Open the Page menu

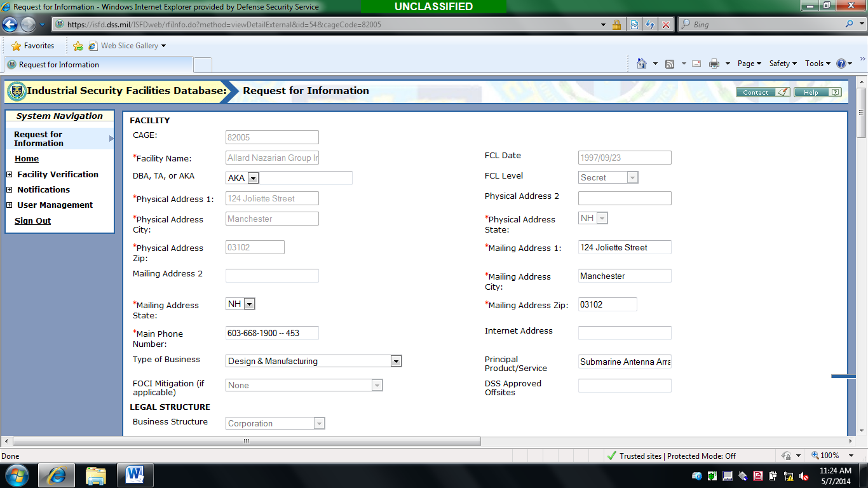(x=749, y=64)
